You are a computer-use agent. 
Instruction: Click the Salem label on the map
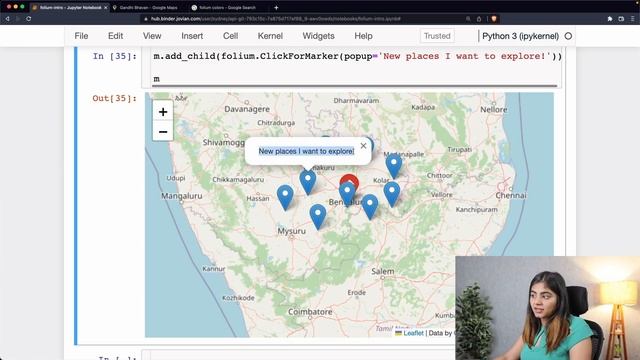[383, 271]
